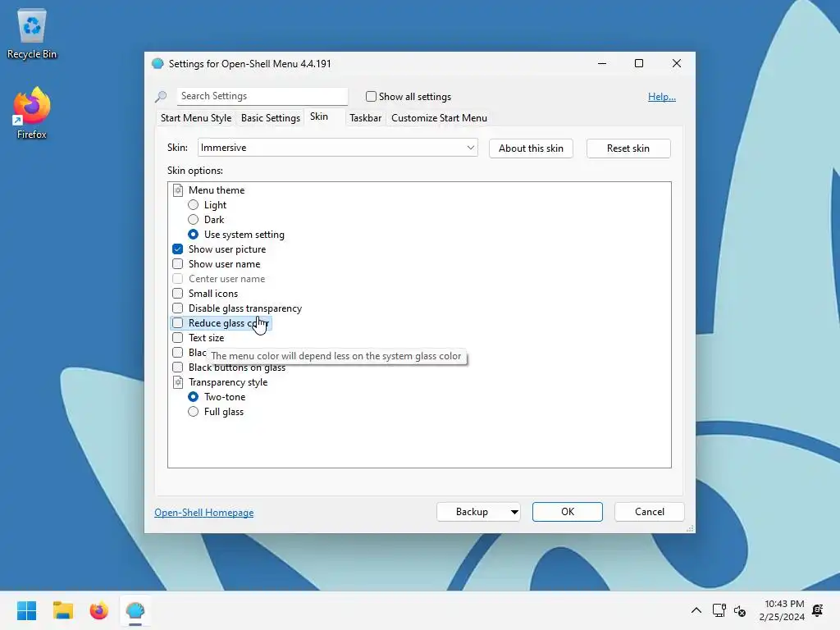Viewport: 840px width, 630px height.
Task: Open File Explorer from the taskbar
Action: click(x=62, y=610)
